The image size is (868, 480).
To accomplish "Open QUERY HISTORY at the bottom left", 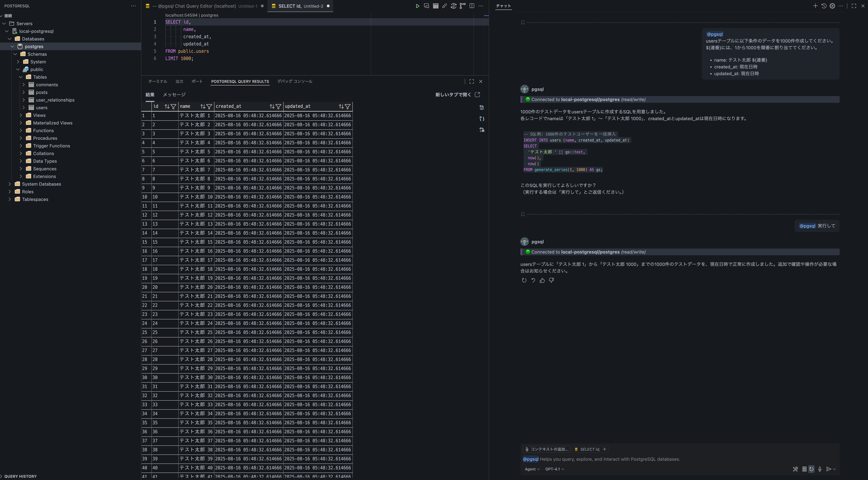I will click(20, 476).
